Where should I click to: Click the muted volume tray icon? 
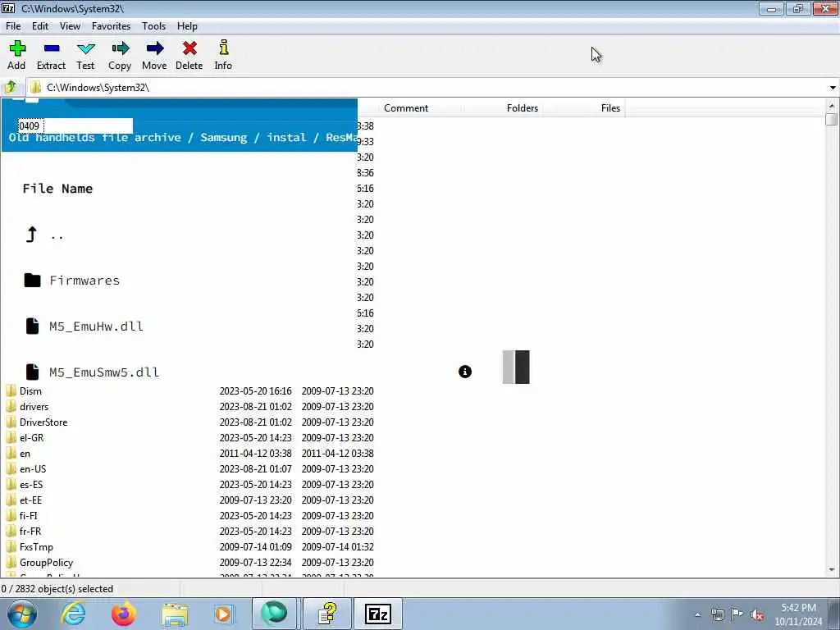[x=757, y=615]
